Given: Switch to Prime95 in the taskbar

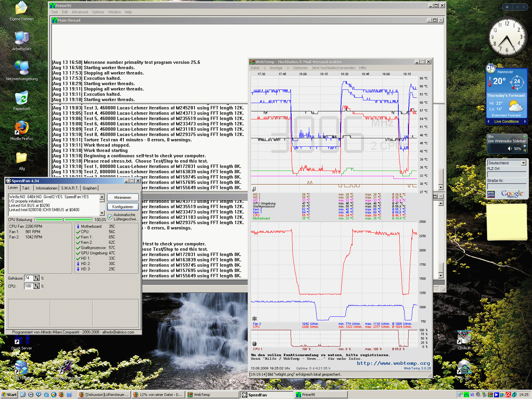Looking at the screenshot, I should [321, 395].
